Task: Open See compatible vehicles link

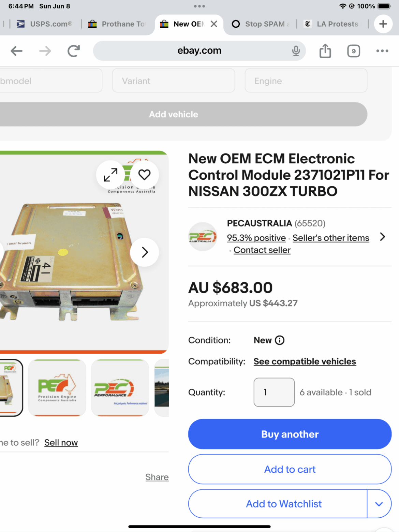Action: tap(305, 361)
